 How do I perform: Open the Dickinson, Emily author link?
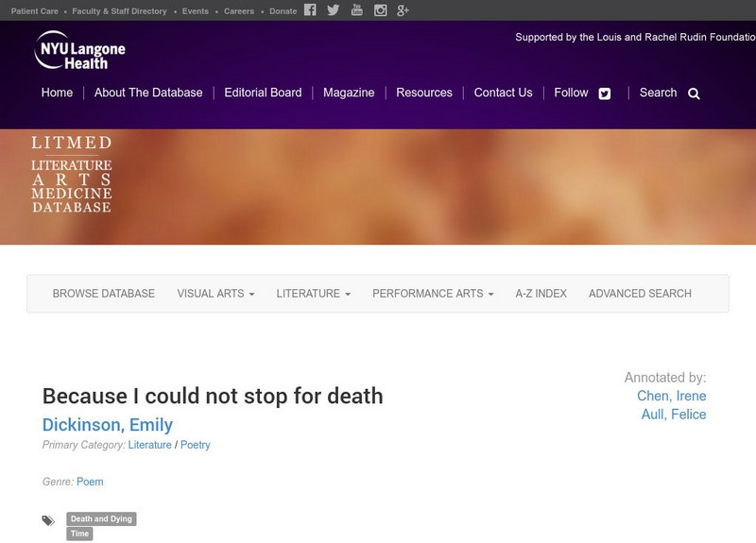(107, 425)
